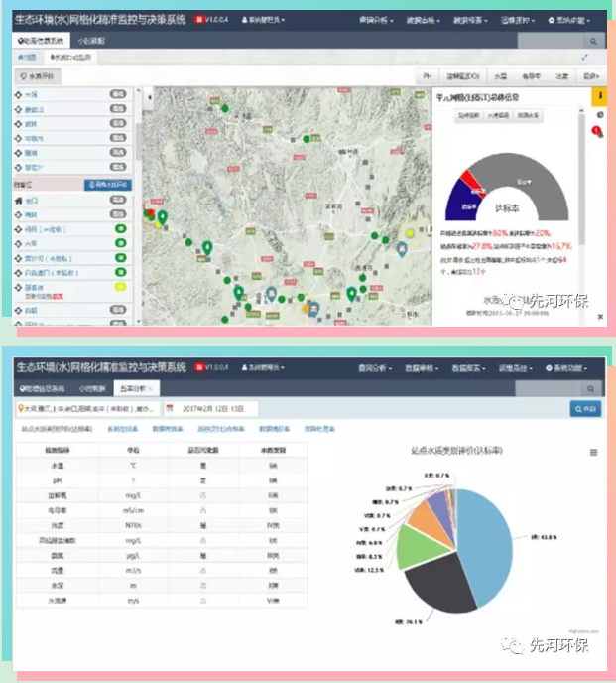Click the yellow info icon on right sidebar
616x683 pixels.
coord(598,96)
